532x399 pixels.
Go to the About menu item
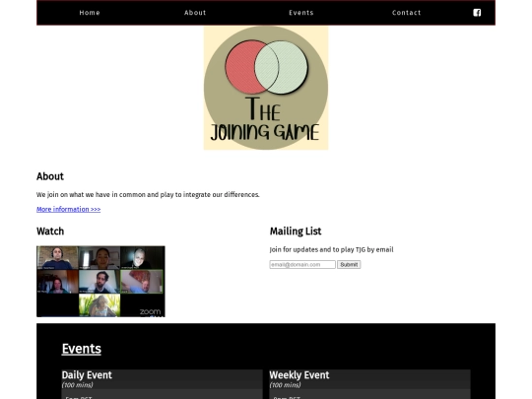(x=195, y=13)
